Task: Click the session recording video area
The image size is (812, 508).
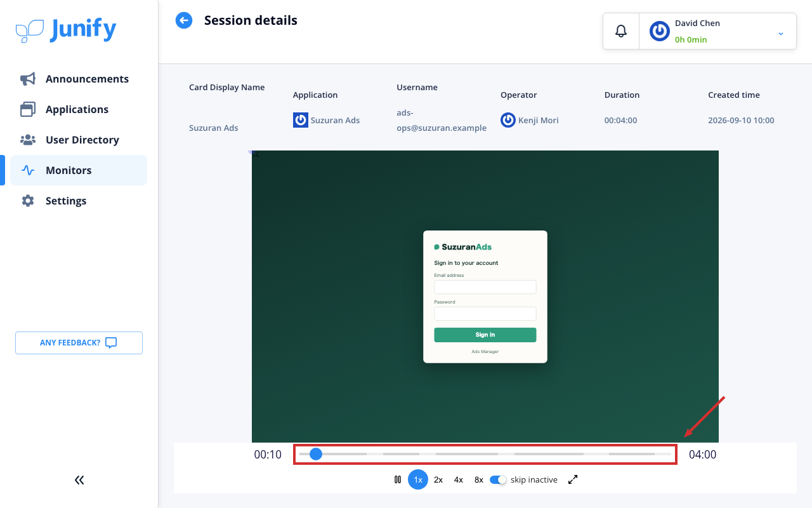Action: [x=485, y=297]
